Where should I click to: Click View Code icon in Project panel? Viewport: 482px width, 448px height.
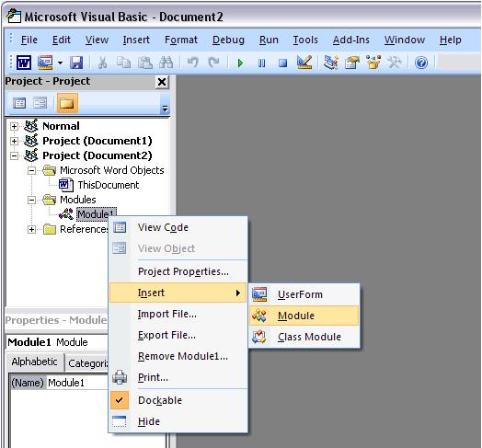(x=19, y=103)
